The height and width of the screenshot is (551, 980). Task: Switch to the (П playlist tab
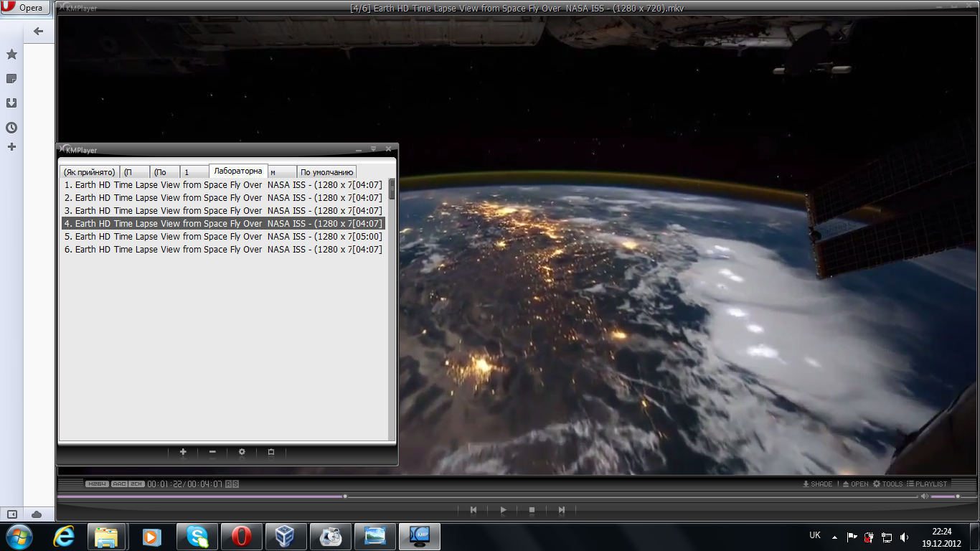pos(135,172)
